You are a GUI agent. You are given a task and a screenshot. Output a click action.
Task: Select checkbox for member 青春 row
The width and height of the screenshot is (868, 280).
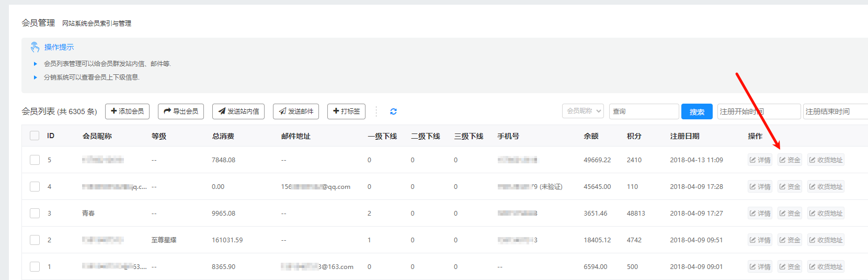35,214
